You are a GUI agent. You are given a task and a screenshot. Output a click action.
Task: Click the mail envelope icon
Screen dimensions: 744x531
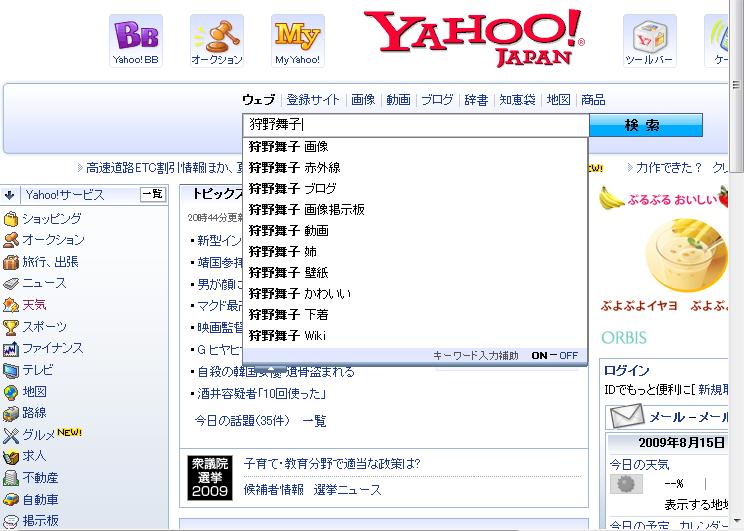coord(627,416)
